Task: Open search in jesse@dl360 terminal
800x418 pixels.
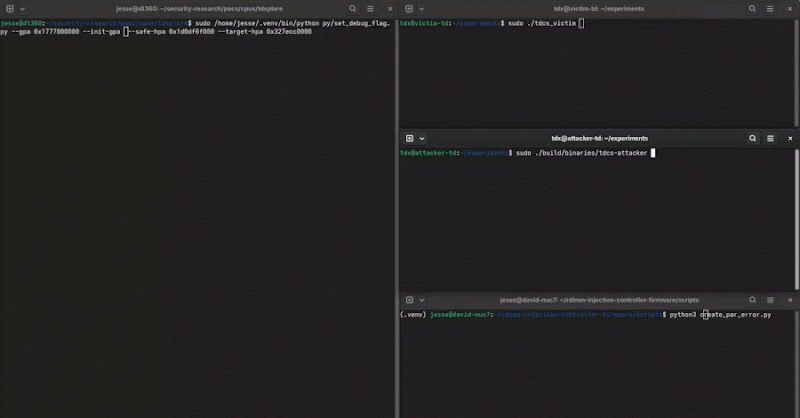Action: click(x=353, y=9)
